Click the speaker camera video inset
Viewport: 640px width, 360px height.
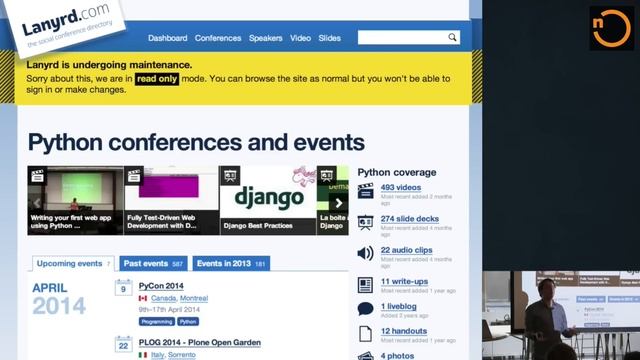click(561, 316)
